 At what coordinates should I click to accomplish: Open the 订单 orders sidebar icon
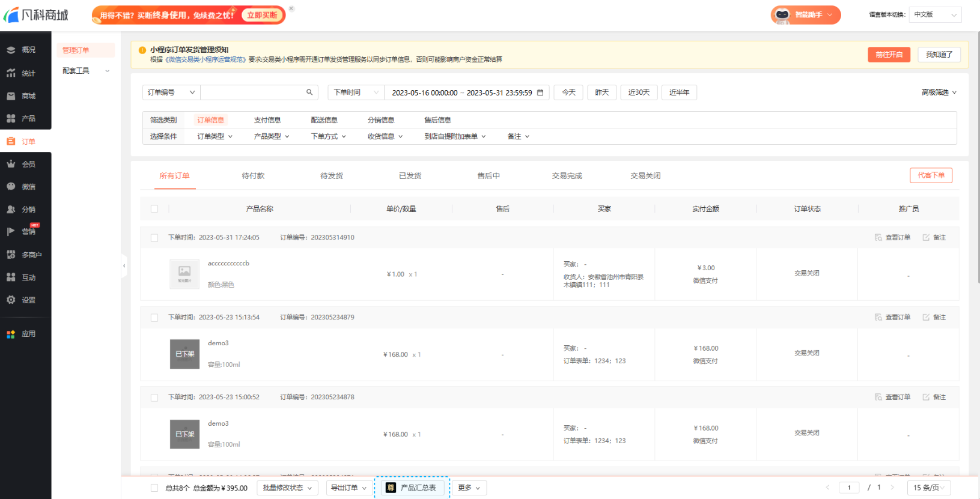(x=11, y=142)
